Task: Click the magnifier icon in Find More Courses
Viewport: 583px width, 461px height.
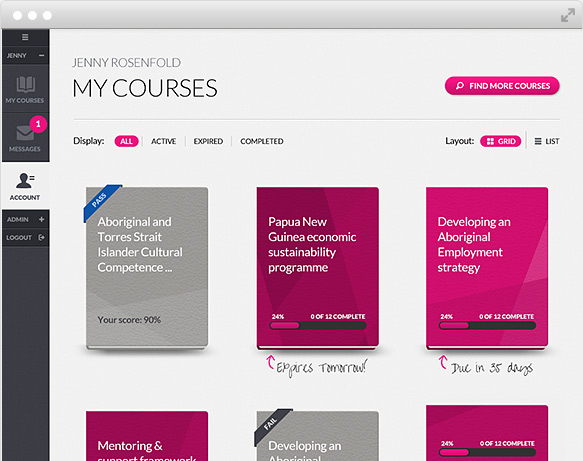Action: tap(460, 86)
